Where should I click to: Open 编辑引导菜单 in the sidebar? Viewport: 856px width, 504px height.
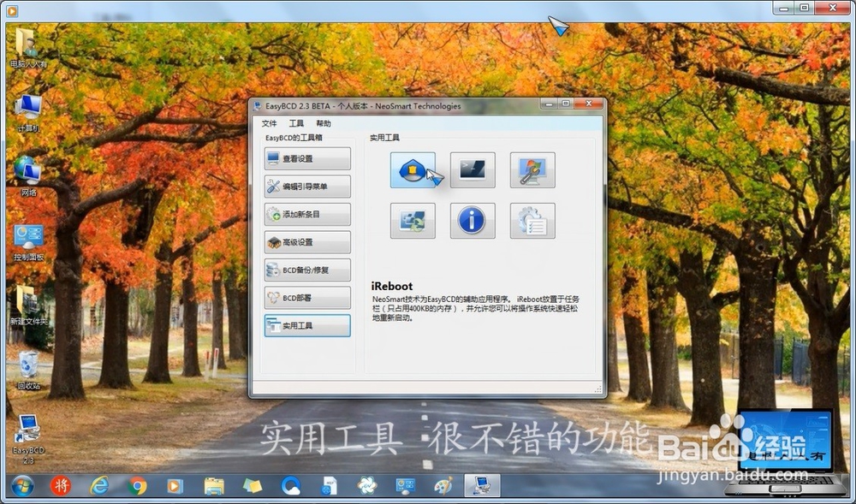click(307, 187)
